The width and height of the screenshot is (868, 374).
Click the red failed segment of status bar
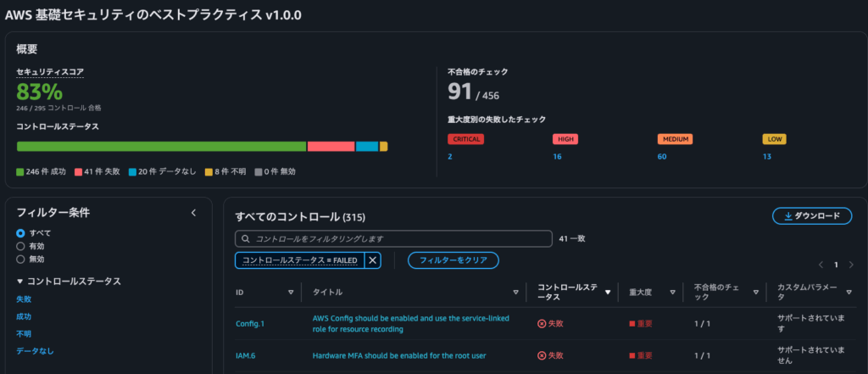pos(331,146)
